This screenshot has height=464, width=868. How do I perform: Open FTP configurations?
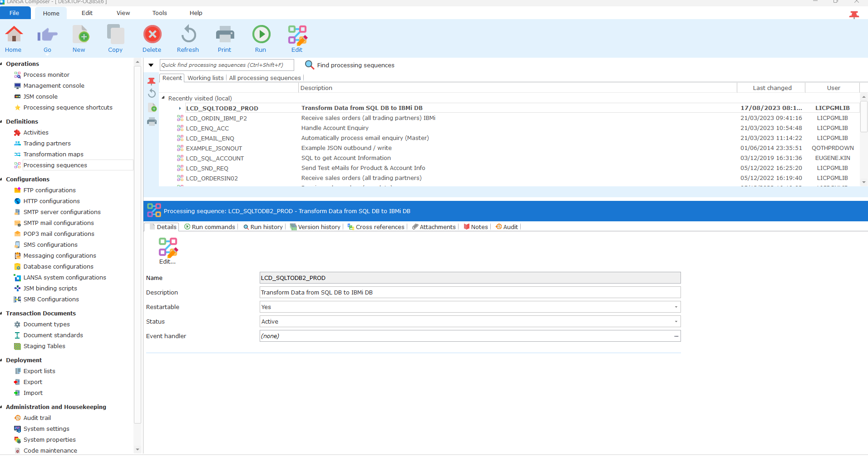click(x=49, y=190)
